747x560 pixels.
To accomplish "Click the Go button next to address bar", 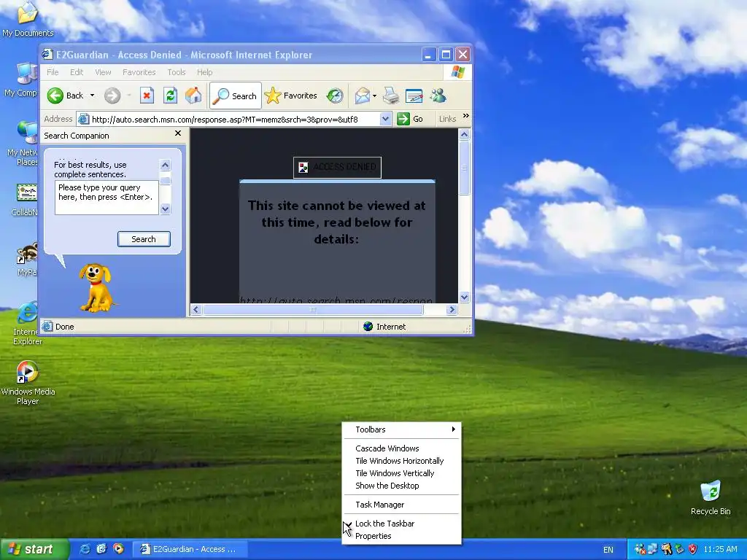I will (410, 119).
